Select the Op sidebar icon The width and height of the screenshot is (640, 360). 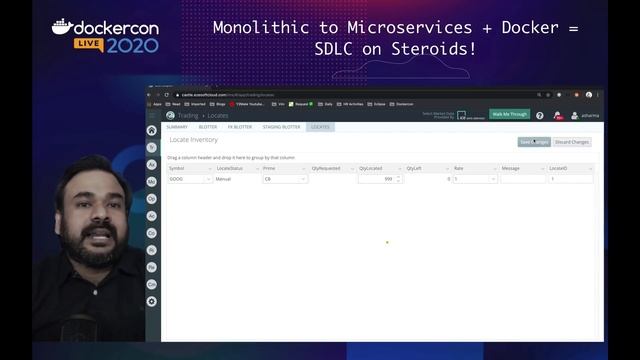(151, 199)
